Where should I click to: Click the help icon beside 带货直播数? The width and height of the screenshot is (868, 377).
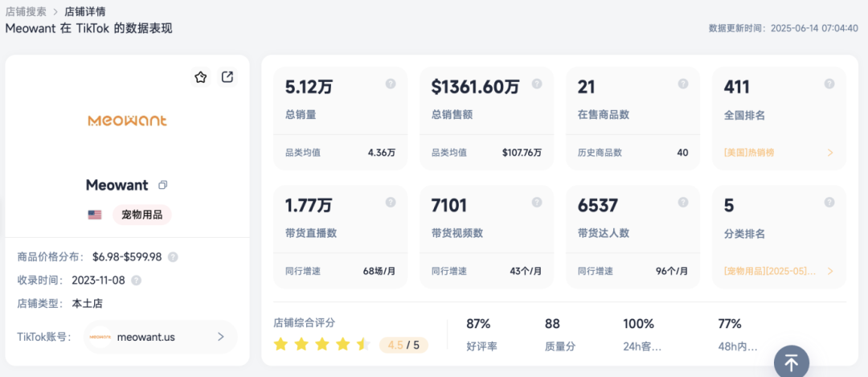391,202
